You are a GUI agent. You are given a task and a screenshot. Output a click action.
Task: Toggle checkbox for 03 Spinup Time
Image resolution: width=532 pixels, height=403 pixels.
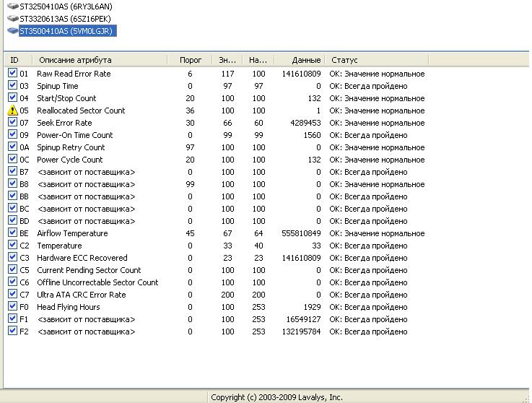(x=12, y=85)
